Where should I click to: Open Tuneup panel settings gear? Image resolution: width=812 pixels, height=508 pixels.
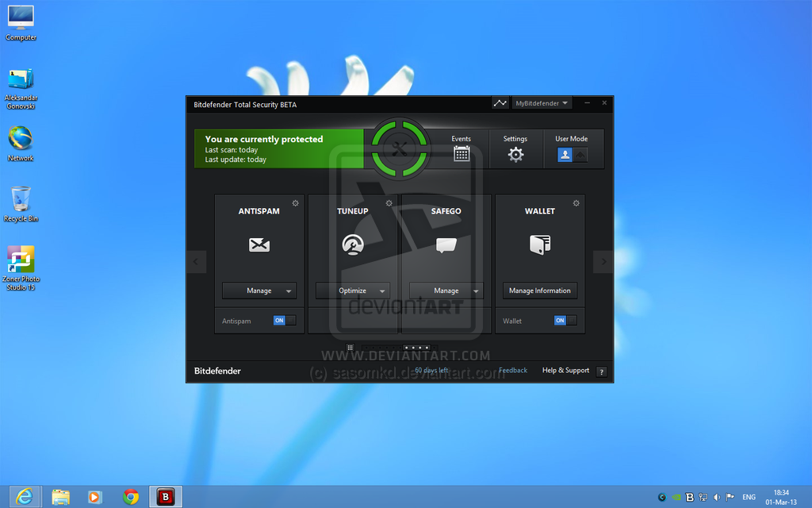pyautogui.click(x=389, y=203)
